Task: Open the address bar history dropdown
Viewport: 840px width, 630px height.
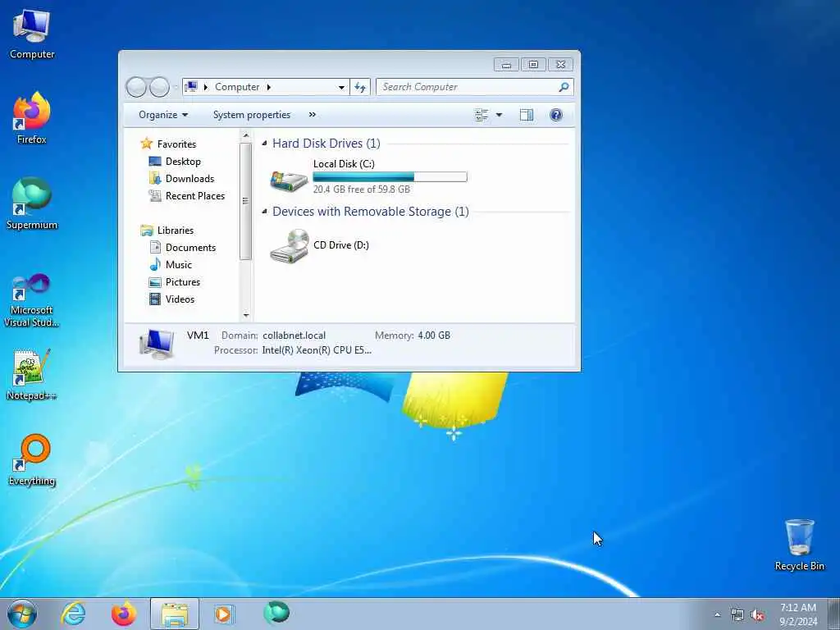Action: click(x=341, y=87)
